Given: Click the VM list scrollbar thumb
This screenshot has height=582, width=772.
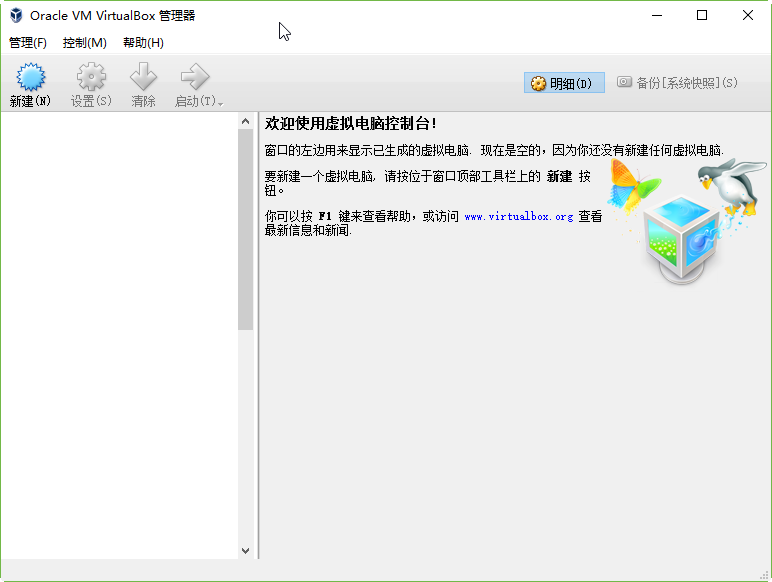Looking at the screenshot, I should (x=246, y=229).
